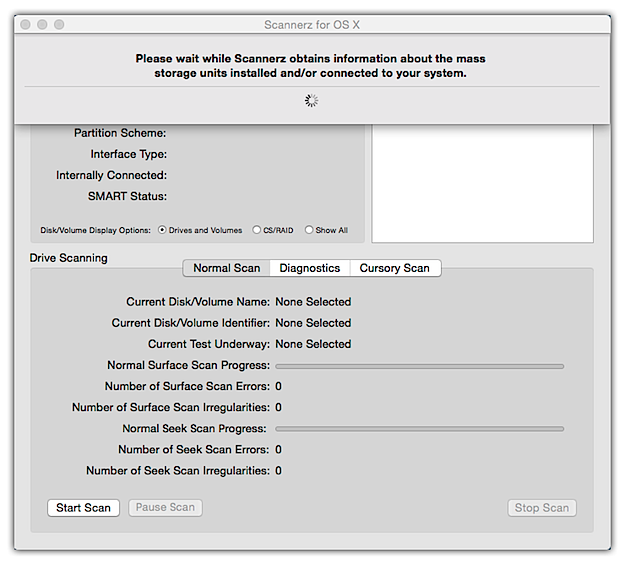Click the 'Please wait while Scannerz obtains' message
The image size is (625, 564).
pyautogui.click(x=311, y=66)
